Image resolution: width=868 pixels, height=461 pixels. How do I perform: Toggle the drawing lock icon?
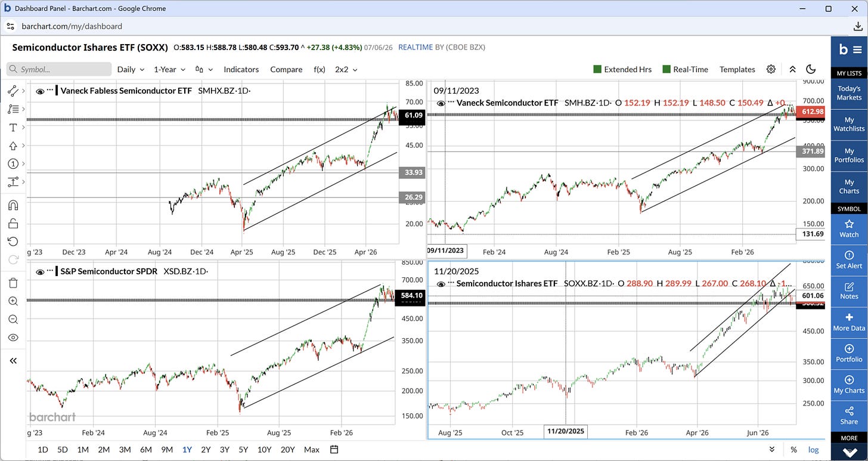tap(13, 224)
